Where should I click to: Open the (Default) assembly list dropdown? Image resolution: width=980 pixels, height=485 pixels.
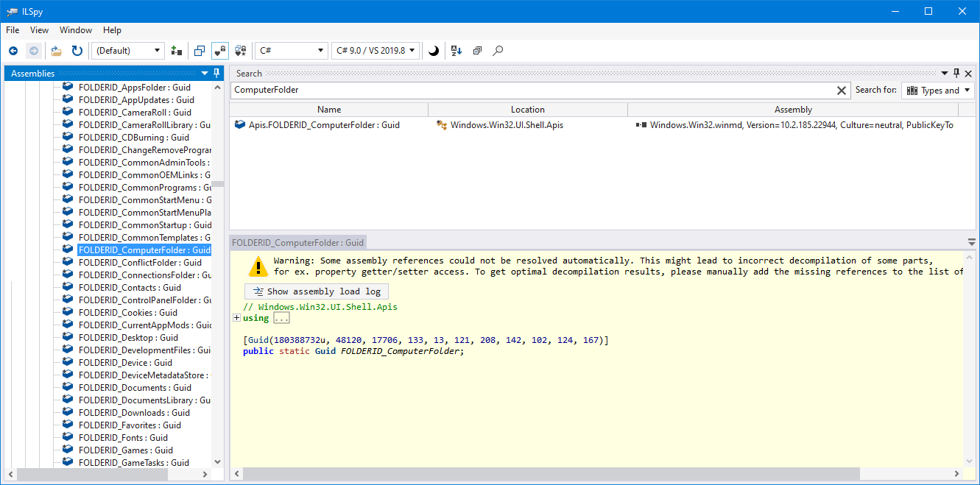127,50
